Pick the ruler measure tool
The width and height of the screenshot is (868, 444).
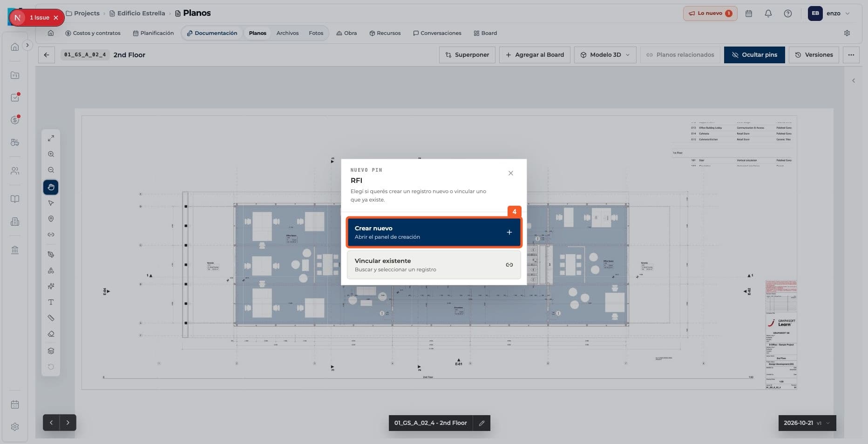(51, 318)
